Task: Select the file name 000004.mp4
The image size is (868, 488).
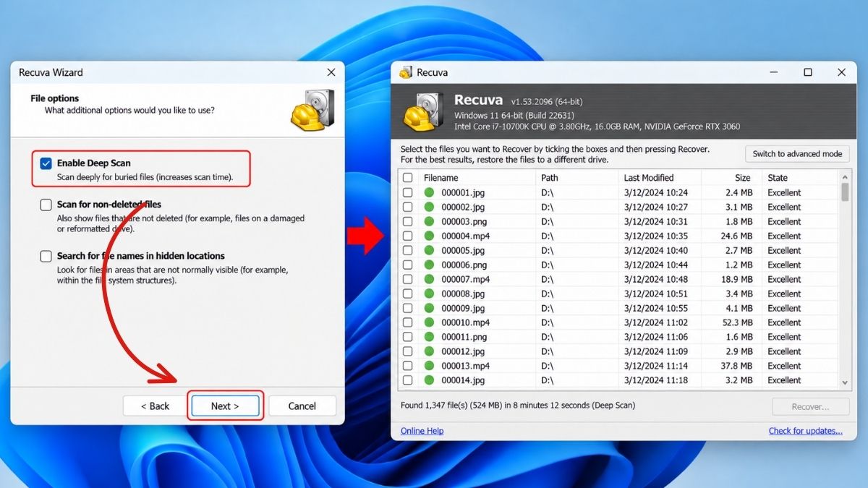Action: click(x=465, y=236)
